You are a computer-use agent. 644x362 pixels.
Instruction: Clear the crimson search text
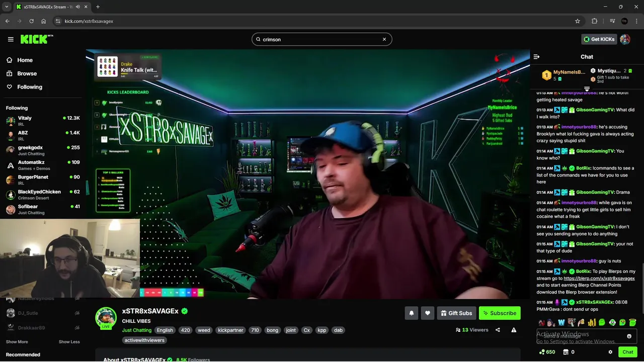click(384, 39)
